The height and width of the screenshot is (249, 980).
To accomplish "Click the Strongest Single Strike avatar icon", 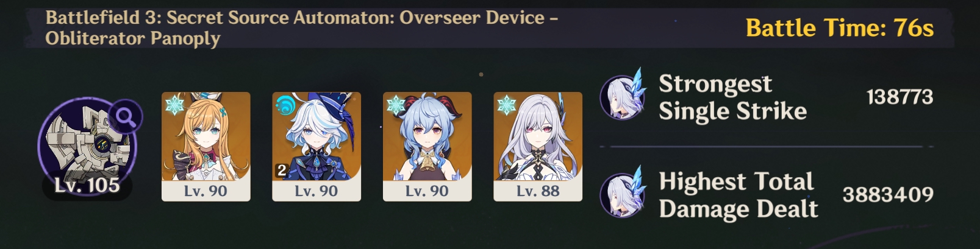I will tap(623, 96).
